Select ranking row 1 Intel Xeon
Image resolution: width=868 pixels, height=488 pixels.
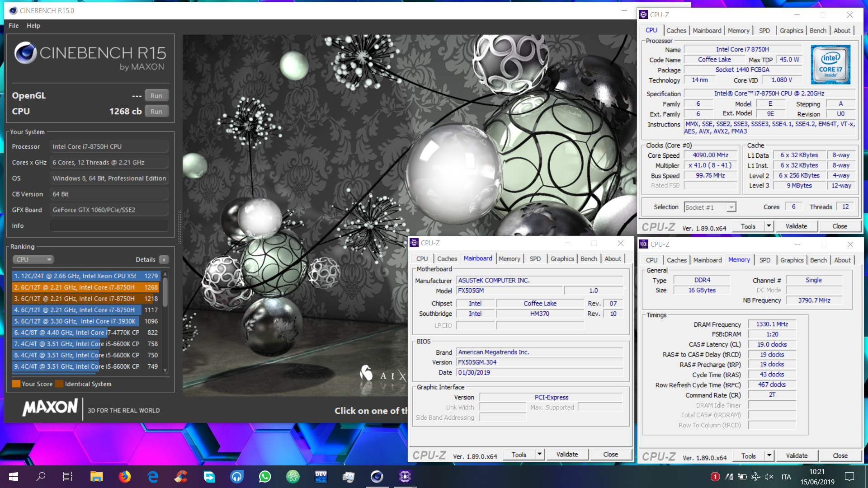[86, 276]
